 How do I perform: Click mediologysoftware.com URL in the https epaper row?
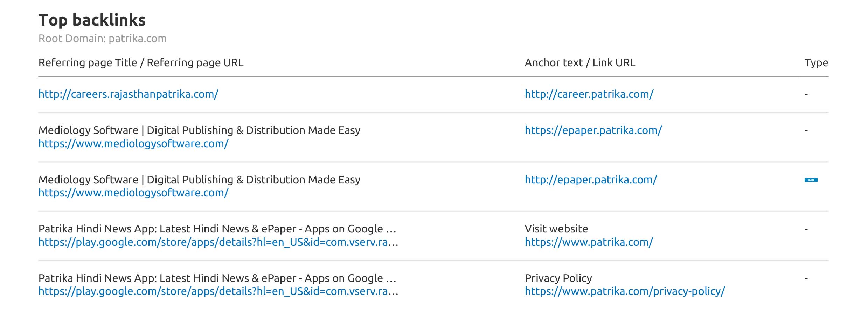pos(133,144)
